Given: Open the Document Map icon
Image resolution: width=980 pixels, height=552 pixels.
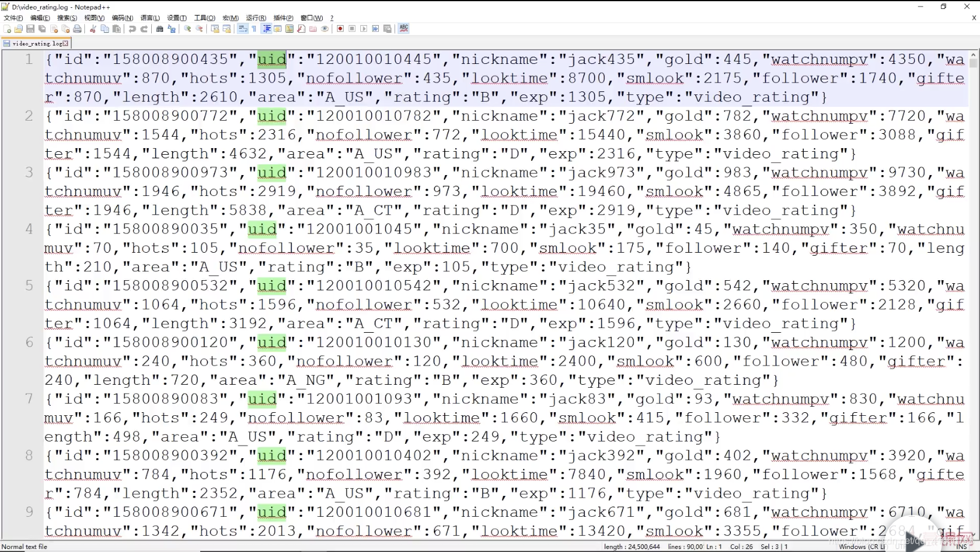Looking at the screenshot, I should (x=289, y=29).
